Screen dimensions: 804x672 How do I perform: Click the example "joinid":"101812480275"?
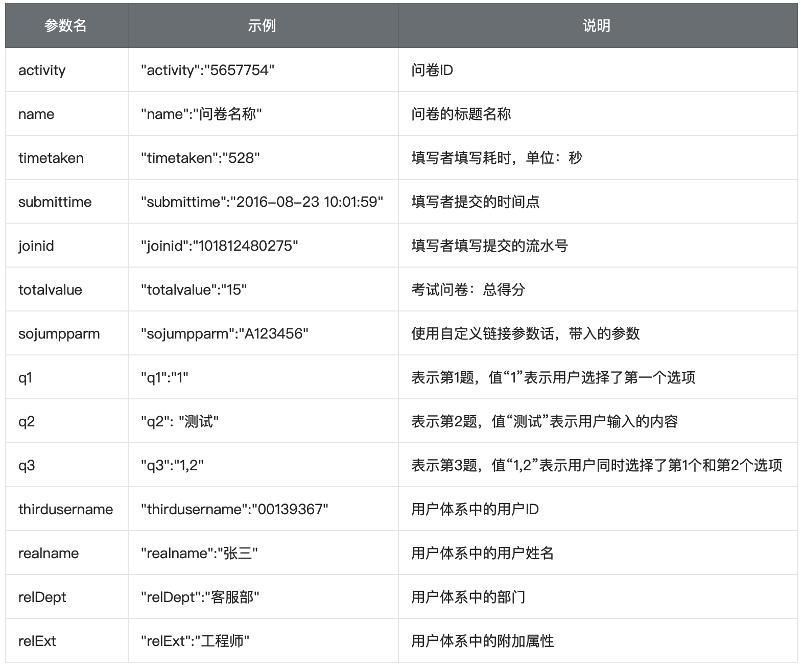(x=220, y=246)
